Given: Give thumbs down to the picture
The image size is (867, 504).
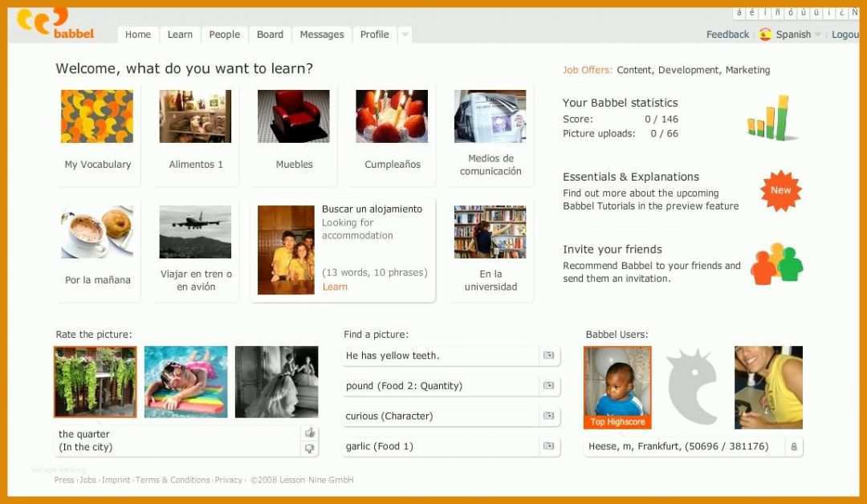Looking at the screenshot, I should (310, 449).
